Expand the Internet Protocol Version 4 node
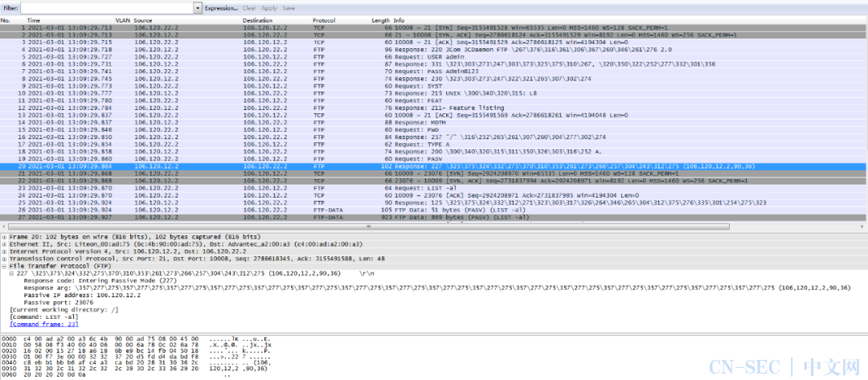Image resolution: width=868 pixels, height=380 pixels. point(5,251)
